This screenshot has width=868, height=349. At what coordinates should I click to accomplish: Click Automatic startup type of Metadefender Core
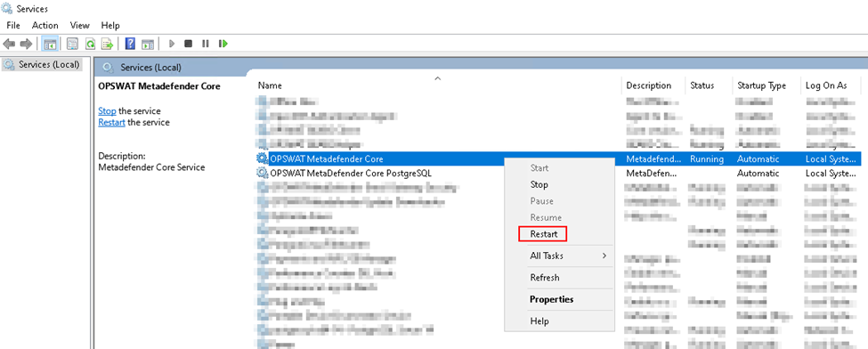coord(758,159)
